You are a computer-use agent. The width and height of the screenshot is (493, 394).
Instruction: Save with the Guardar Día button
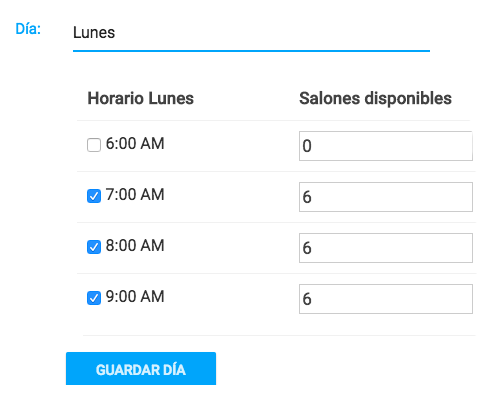point(141,369)
